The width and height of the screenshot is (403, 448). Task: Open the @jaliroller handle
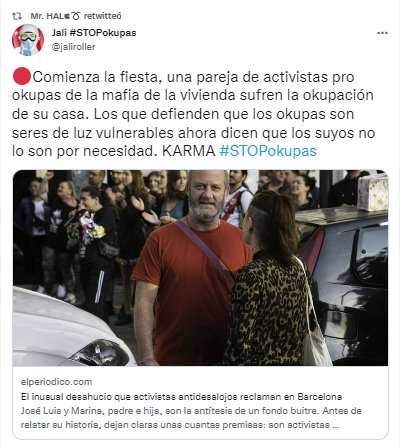point(73,47)
